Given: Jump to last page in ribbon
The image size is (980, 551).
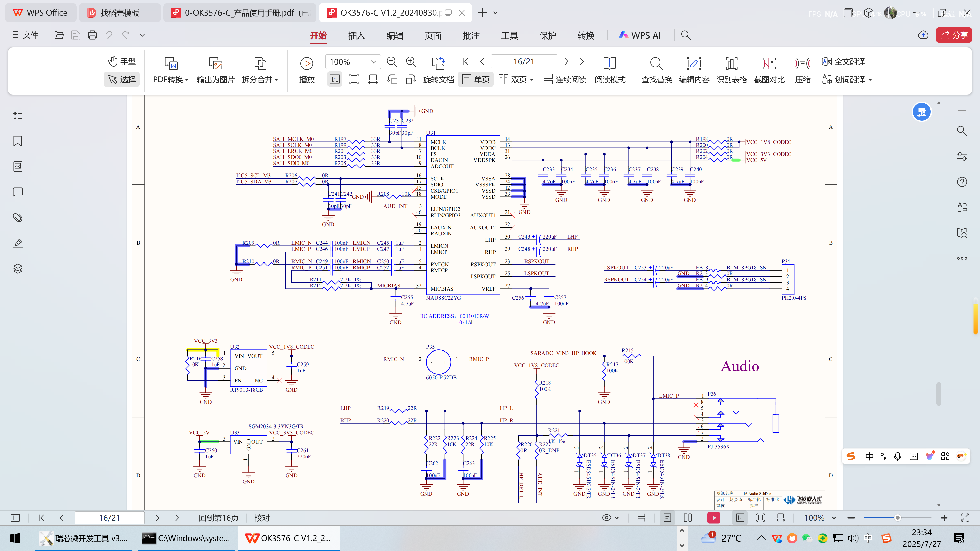Looking at the screenshot, I should click(582, 61).
